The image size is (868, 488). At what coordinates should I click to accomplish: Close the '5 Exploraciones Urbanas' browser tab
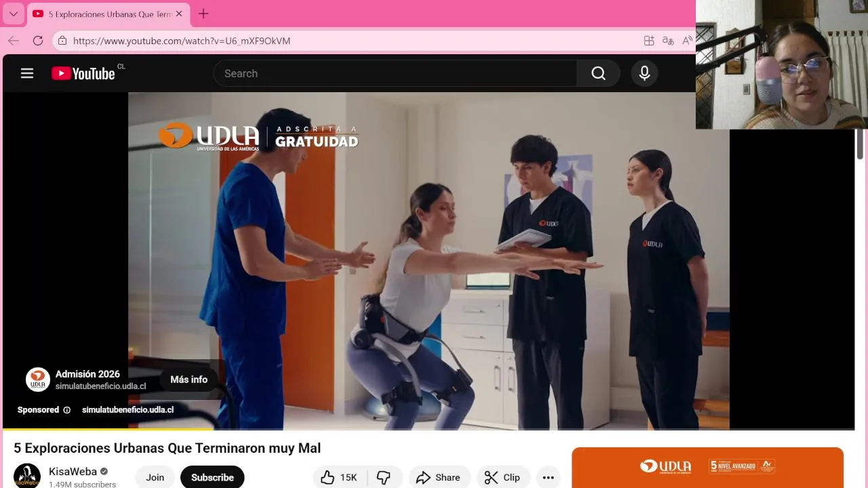[179, 14]
